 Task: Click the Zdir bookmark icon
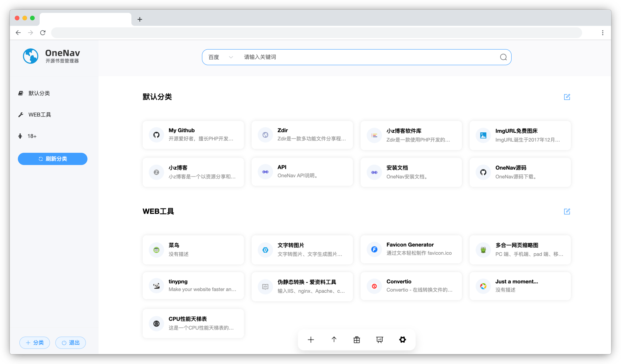point(265,135)
